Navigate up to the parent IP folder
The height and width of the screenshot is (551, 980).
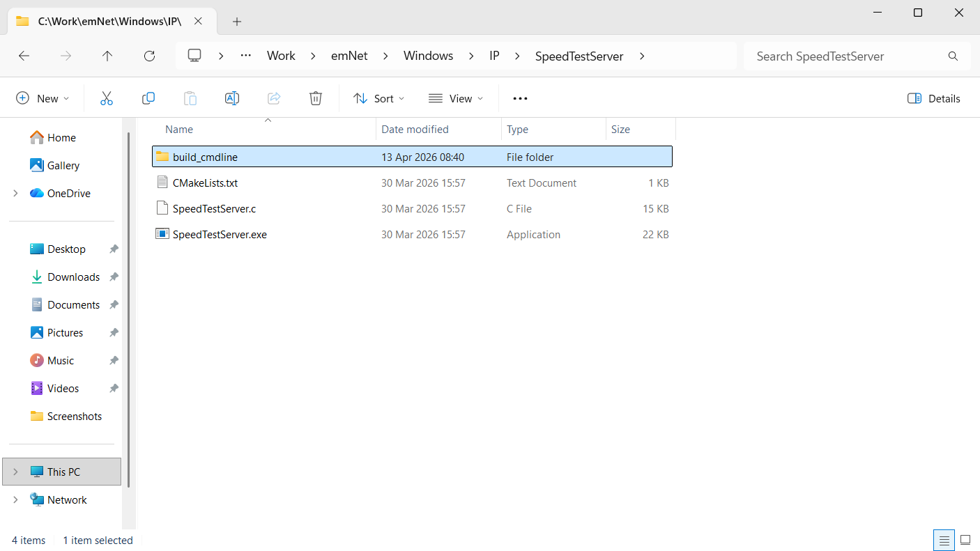point(107,56)
